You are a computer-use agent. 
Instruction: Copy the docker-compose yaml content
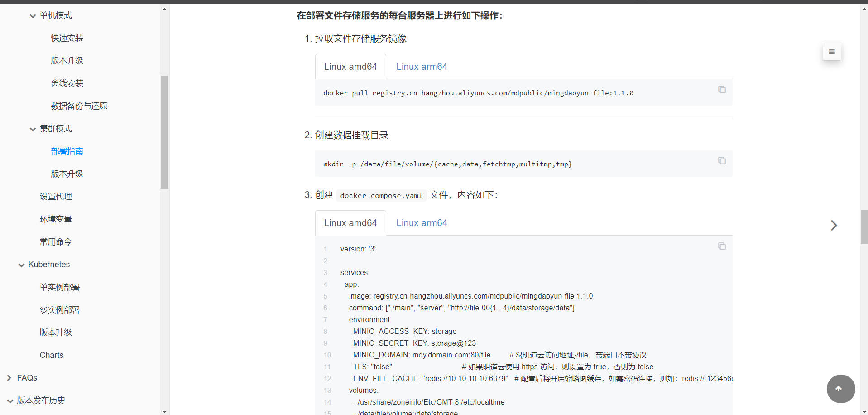722,246
